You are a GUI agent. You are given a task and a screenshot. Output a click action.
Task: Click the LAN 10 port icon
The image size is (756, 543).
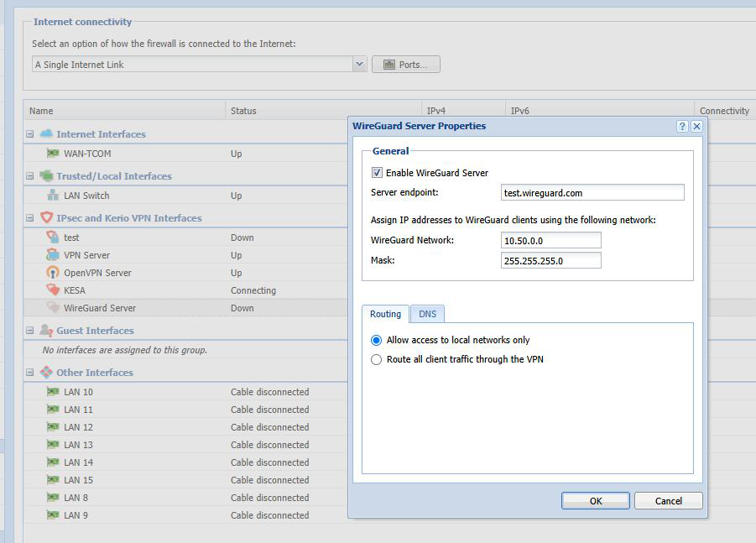click(x=53, y=392)
